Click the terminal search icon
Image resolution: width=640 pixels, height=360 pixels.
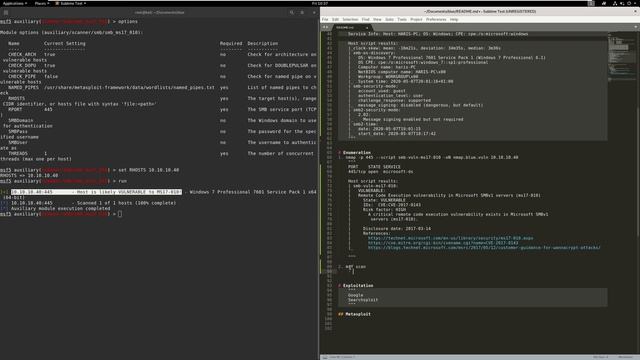tap(291, 12)
